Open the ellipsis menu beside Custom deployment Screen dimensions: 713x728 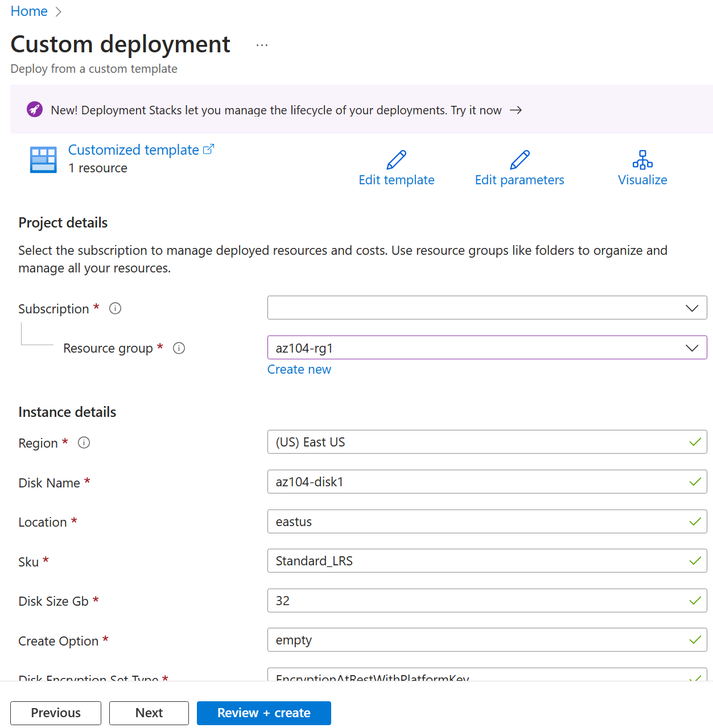262,45
